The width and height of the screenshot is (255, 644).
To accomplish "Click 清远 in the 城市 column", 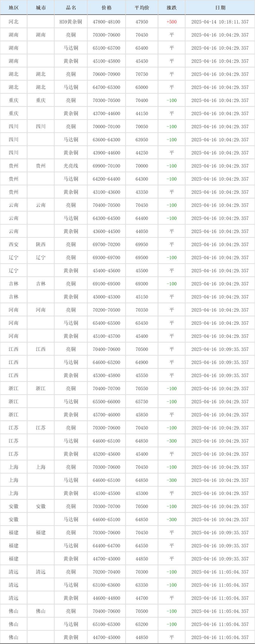I will 41,572.
